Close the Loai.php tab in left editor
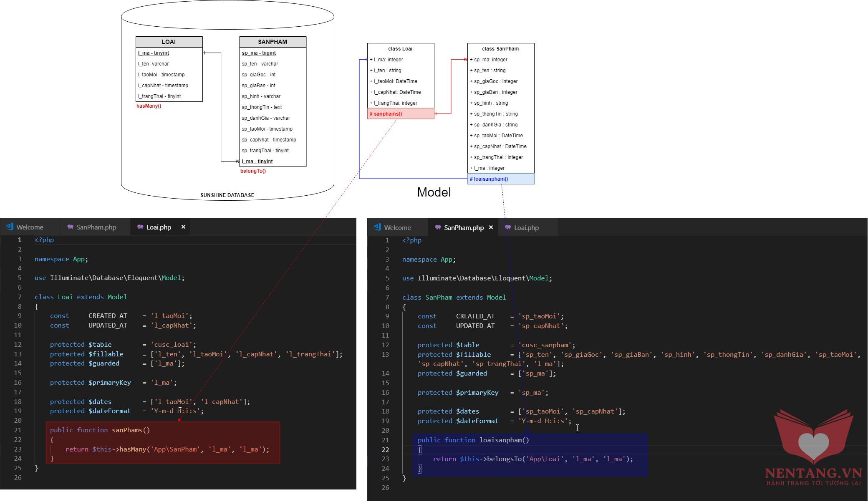Viewport: 868px width, 502px height. 183,227
